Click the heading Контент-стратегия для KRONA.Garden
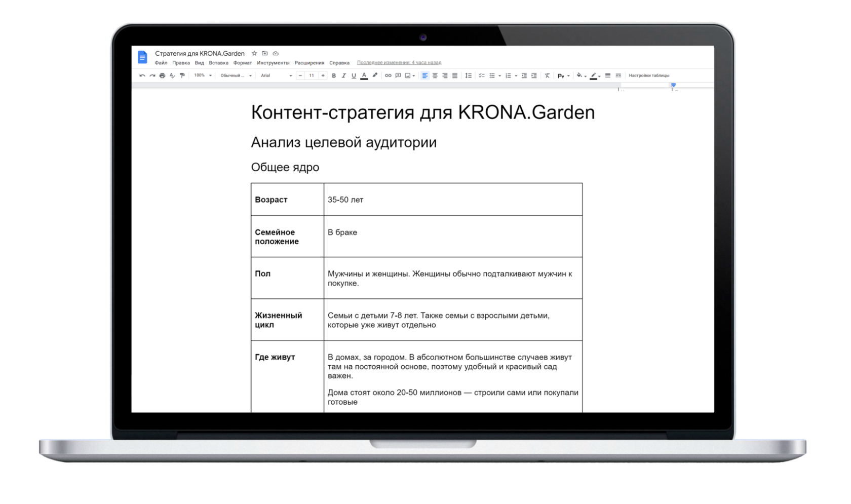Screen dimensions: 851x504 [x=423, y=112]
